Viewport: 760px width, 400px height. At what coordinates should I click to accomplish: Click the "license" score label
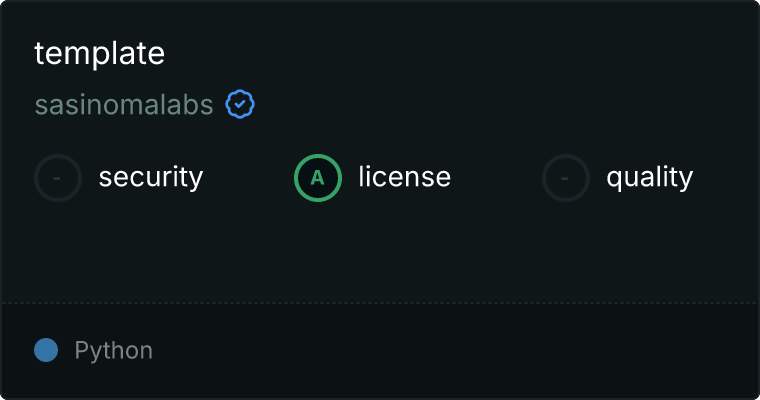[x=405, y=176]
